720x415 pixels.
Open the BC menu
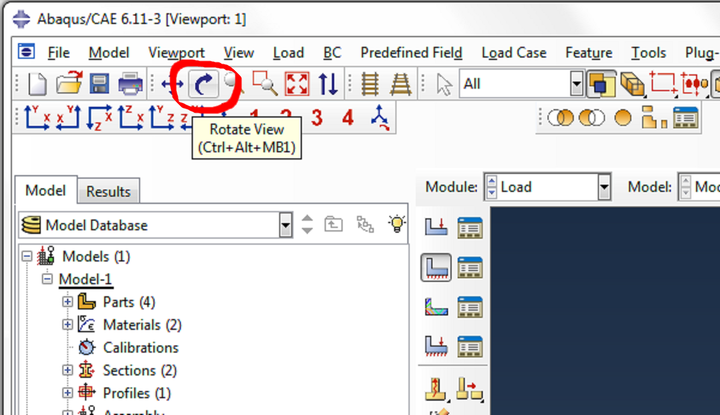pyautogui.click(x=332, y=53)
